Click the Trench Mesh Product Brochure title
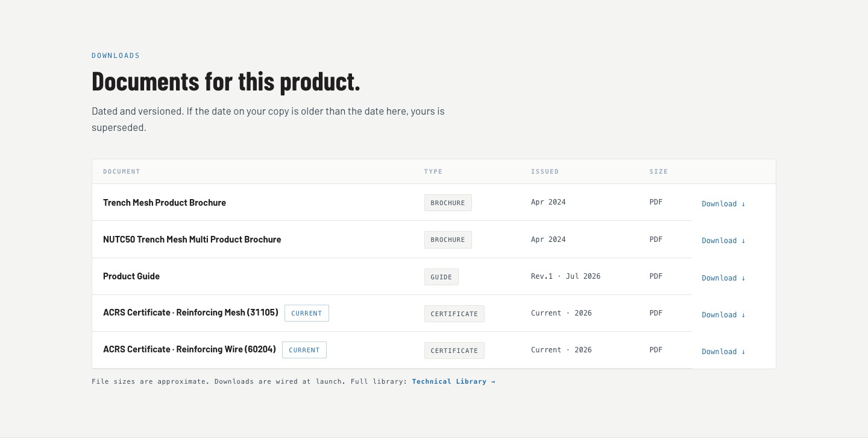 (165, 203)
